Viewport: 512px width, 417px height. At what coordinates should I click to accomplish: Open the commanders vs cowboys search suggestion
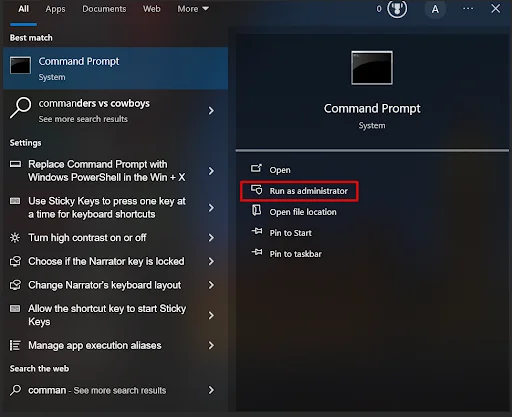coord(116,111)
